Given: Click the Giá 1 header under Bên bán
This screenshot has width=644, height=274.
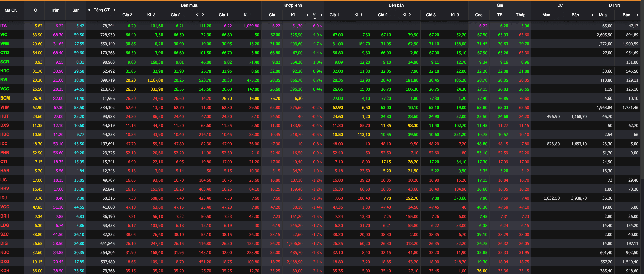Looking at the screenshot, I should (334, 15).
